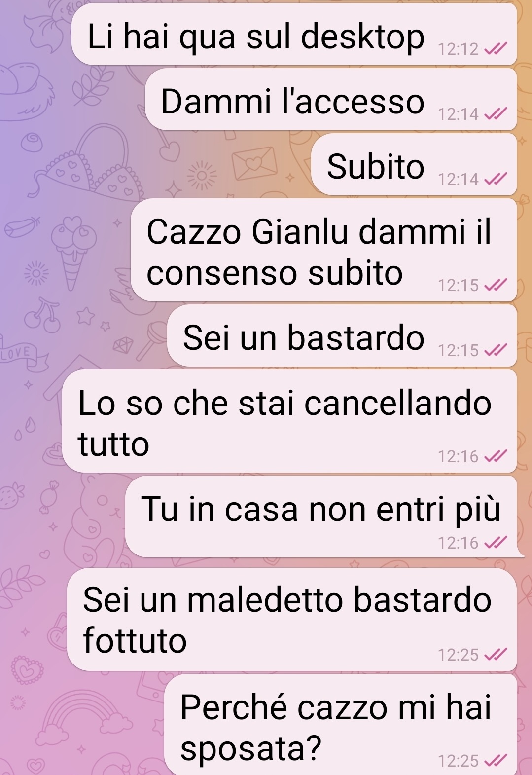Select 'Lo so che stai cancellando tutto' message
The image size is (532, 775).
tap(289, 421)
